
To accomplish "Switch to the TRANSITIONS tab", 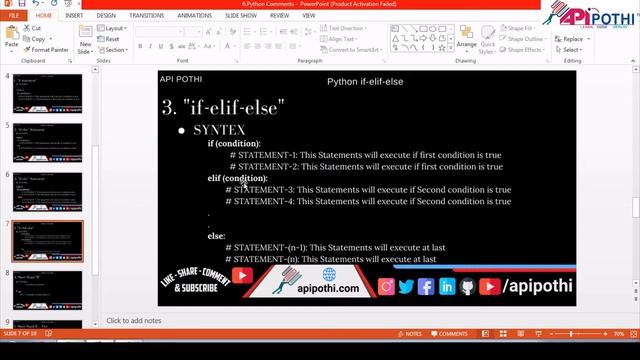I will (x=147, y=16).
